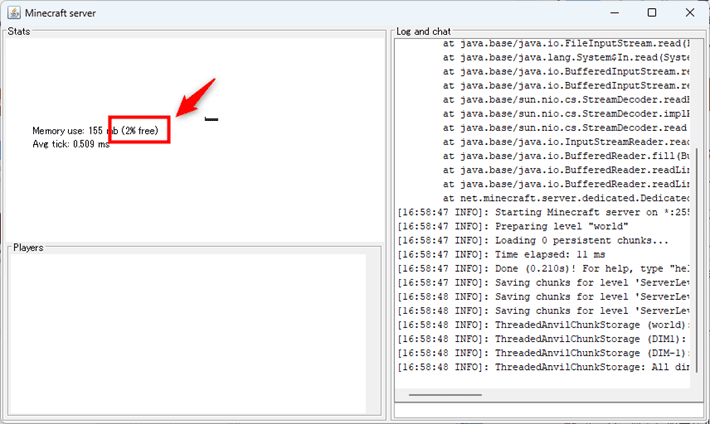This screenshot has height=424, width=710.
Task: Click the 'ThreadedAnvilChunkStorage (DIM-1)' log line
Action: click(x=543, y=353)
